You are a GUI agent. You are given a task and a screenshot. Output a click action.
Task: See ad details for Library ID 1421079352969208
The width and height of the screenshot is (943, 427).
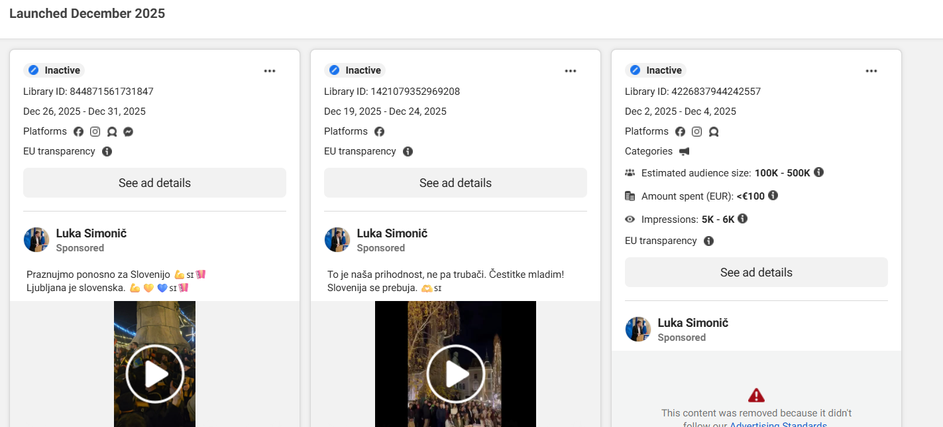pos(455,183)
